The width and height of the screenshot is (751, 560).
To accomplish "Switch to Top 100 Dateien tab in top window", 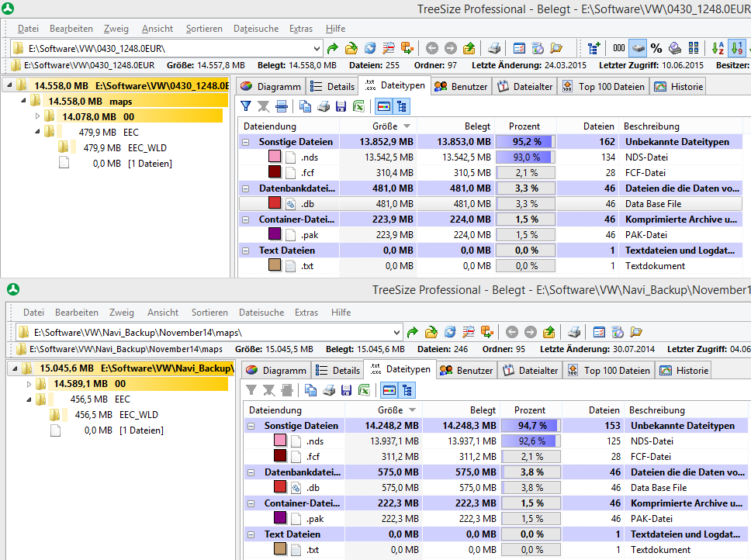I will point(603,87).
